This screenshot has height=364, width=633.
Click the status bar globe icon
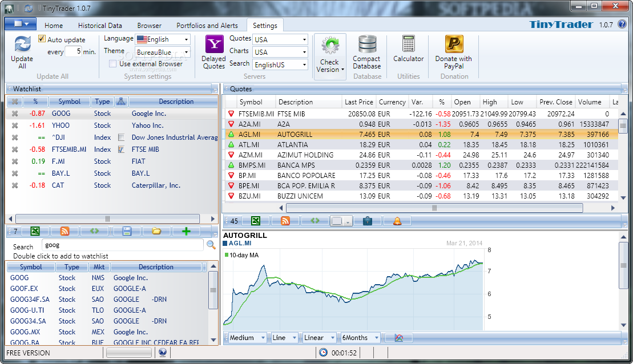[x=163, y=353]
